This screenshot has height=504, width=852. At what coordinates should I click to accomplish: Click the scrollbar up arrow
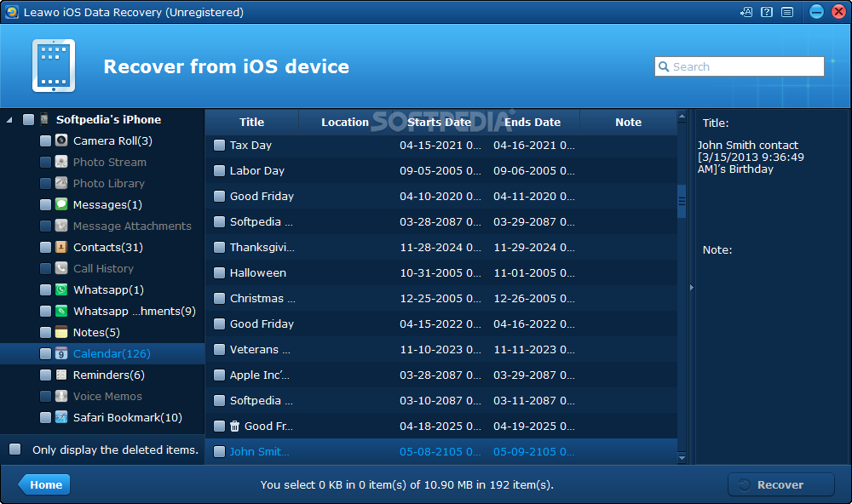tap(682, 117)
